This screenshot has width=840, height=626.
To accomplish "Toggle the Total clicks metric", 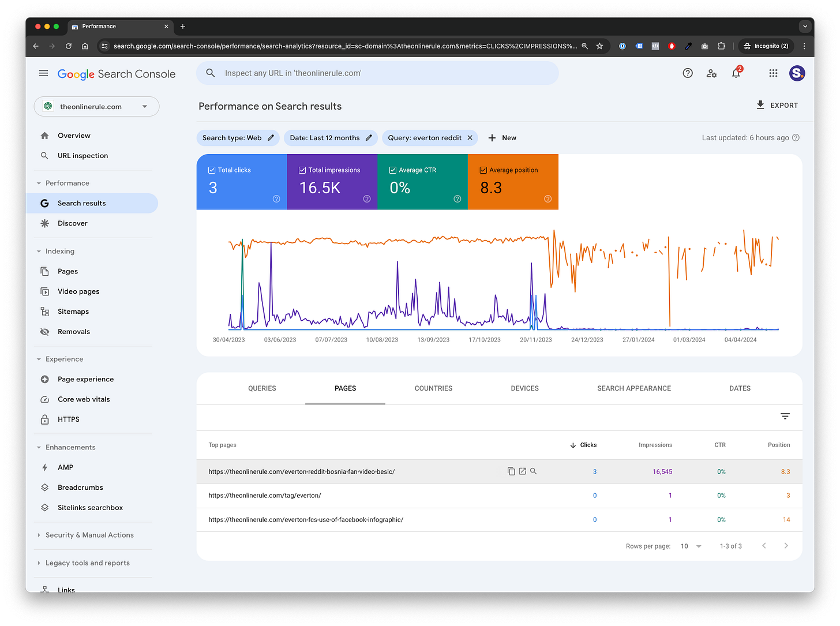I will pos(212,170).
